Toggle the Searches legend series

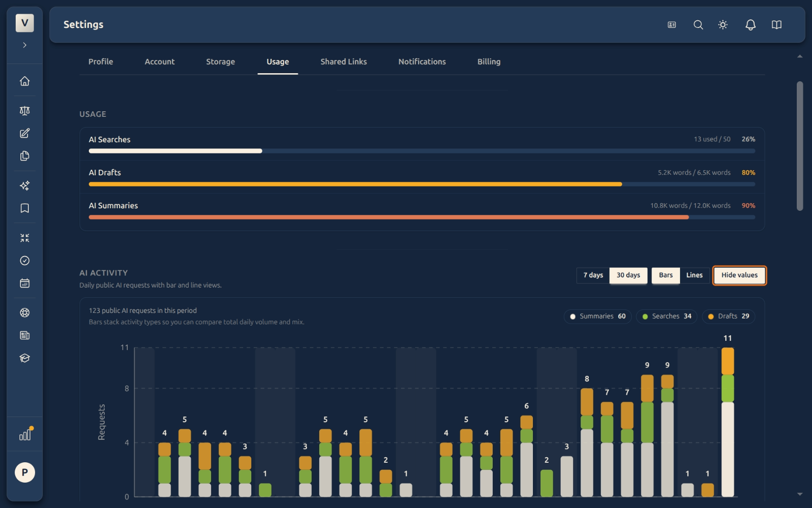click(x=666, y=316)
